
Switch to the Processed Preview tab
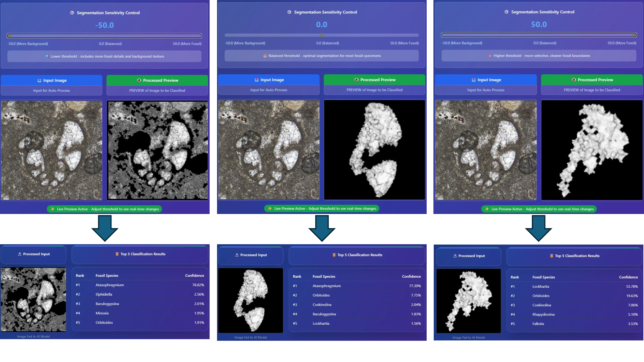click(157, 80)
